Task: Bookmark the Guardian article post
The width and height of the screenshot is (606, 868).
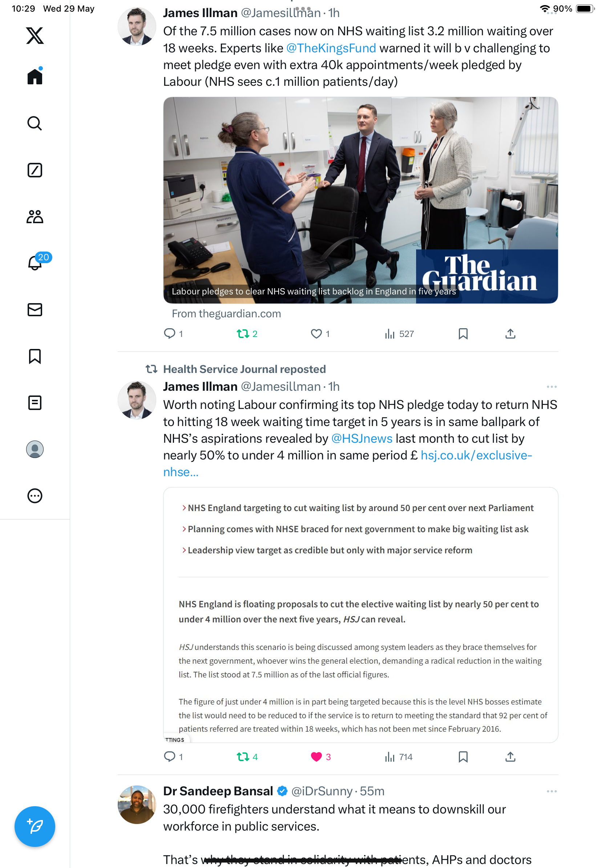Action: point(463,333)
